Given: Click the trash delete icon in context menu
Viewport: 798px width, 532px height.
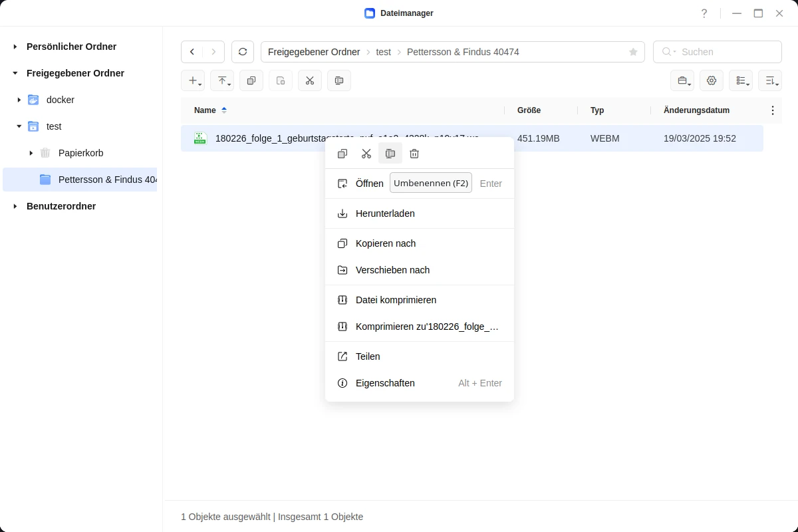Looking at the screenshot, I should point(414,154).
